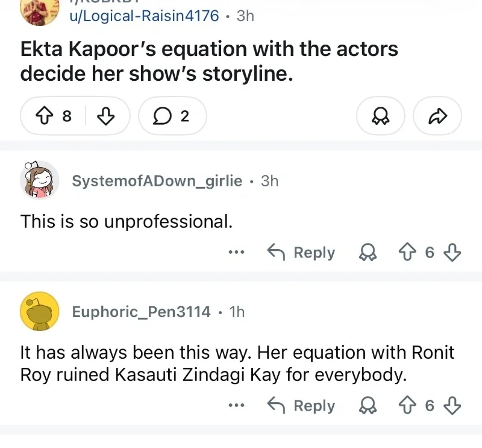482x448 pixels.
Task: Reply to Euphoric_Pen3114's comment
Action: tap(301, 405)
